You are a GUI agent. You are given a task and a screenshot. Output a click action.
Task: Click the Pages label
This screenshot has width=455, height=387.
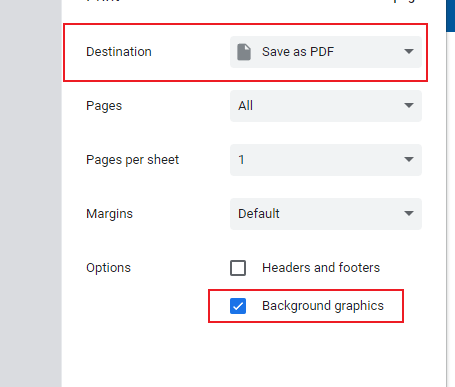click(104, 106)
